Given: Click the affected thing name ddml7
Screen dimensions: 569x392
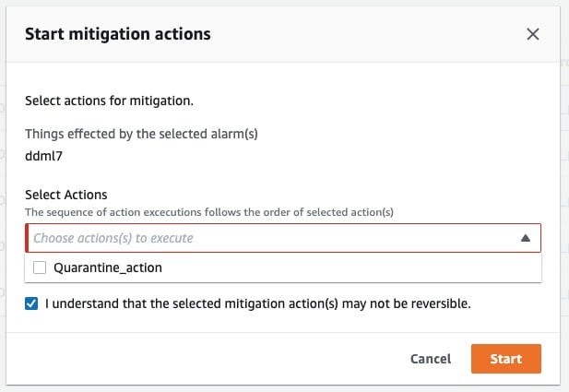Looking at the screenshot, I should click(x=44, y=156).
